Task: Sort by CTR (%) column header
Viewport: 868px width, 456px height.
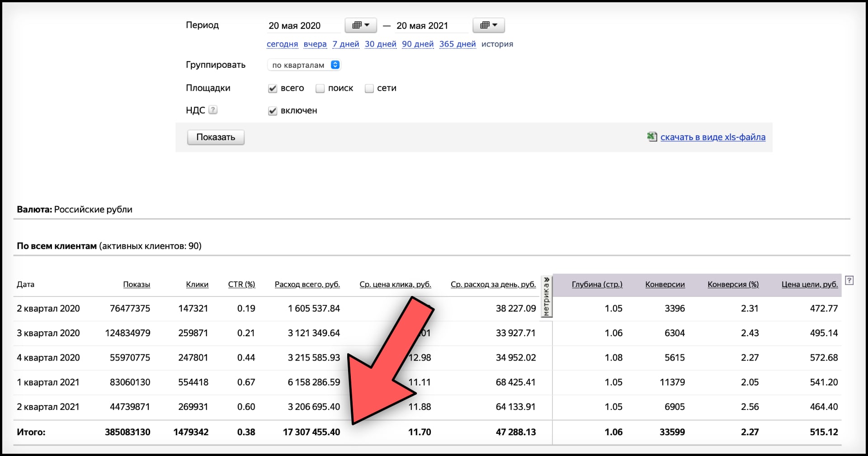Action: (x=241, y=284)
